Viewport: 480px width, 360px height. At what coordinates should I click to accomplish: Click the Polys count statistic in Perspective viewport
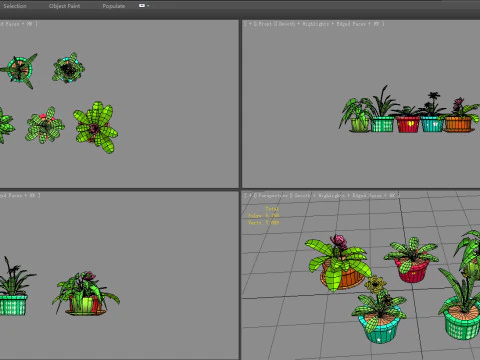[x=263, y=216]
